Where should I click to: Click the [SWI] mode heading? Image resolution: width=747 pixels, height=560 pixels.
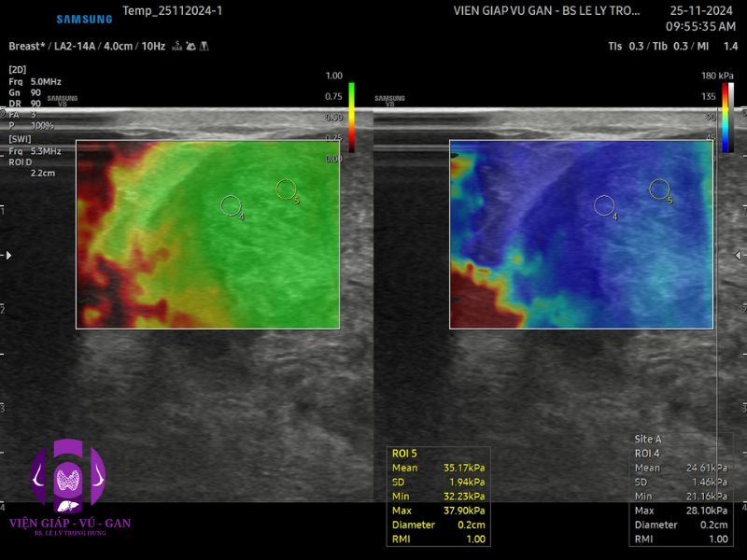tap(20, 139)
